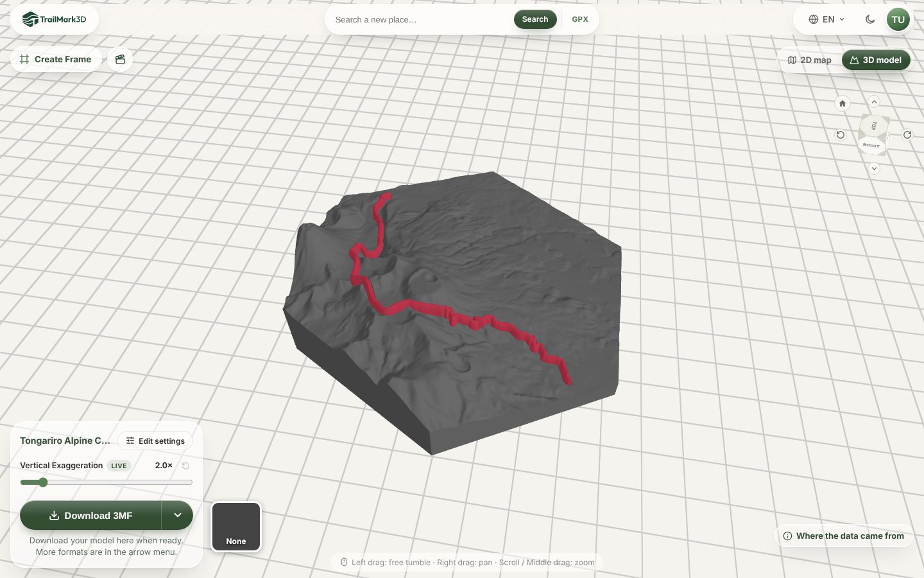The height and width of the screenshot is (578, 924).
Task: Expand the download formats arrow menu
Action: click(178, 515)
